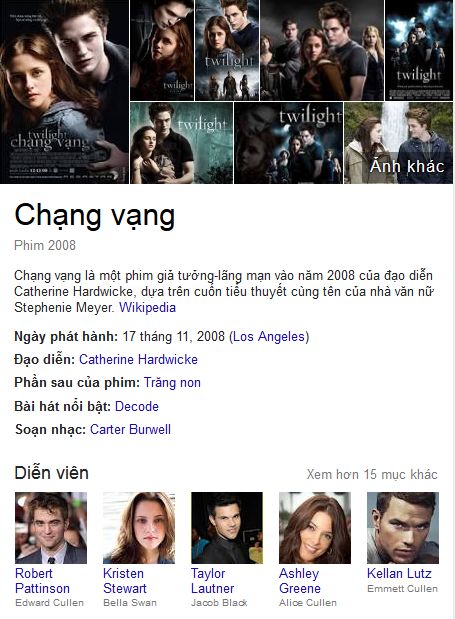Open the Taylor Lautner name link
455x619 pixels.
(x=212, y=581)
